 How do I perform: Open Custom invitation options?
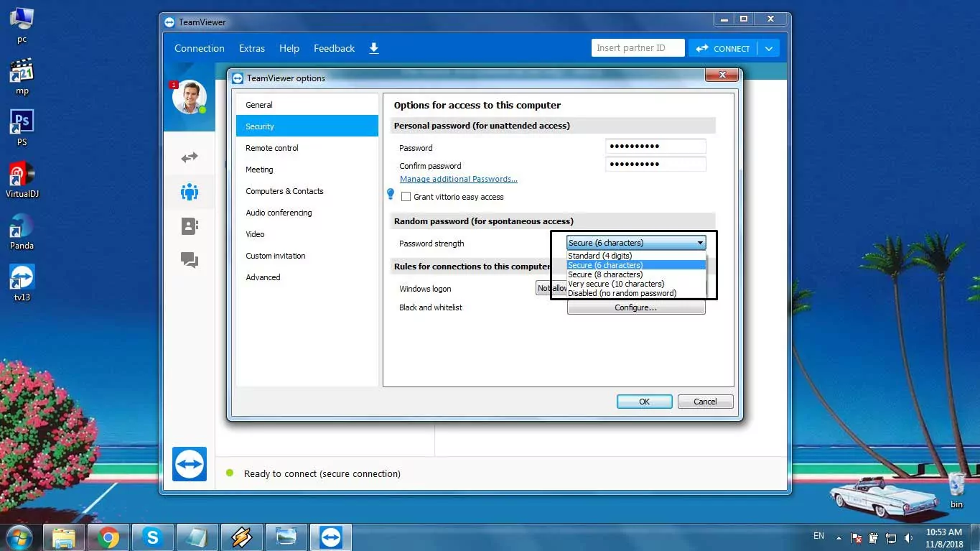click(x=307, y=256)
